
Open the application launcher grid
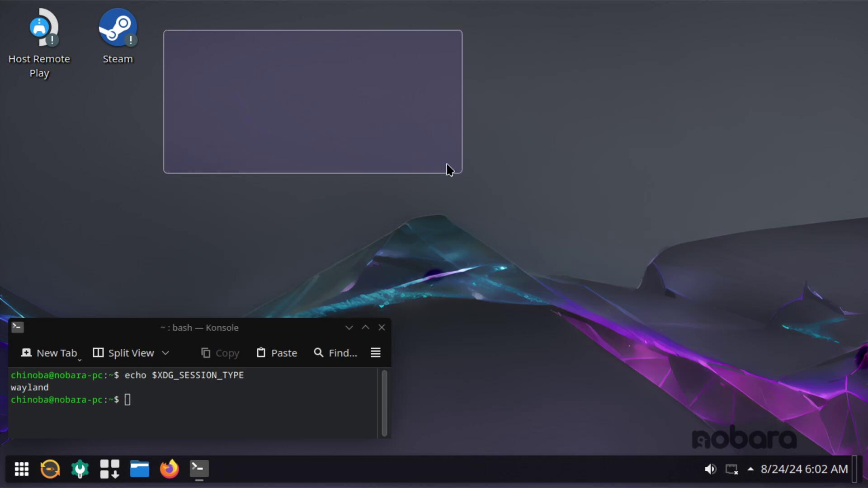[x=21, y=469]
